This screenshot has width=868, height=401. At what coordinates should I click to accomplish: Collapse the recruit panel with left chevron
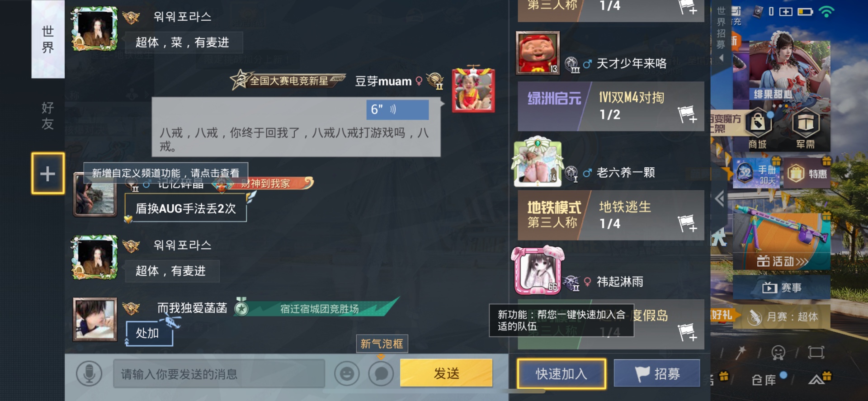point(719,198)
